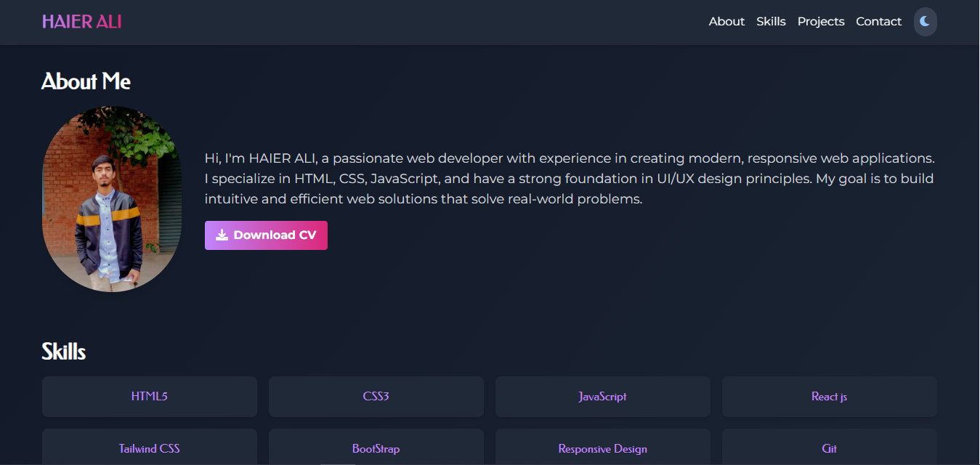Download the CV
The image size is (980, 465).
tap(266, 235)
